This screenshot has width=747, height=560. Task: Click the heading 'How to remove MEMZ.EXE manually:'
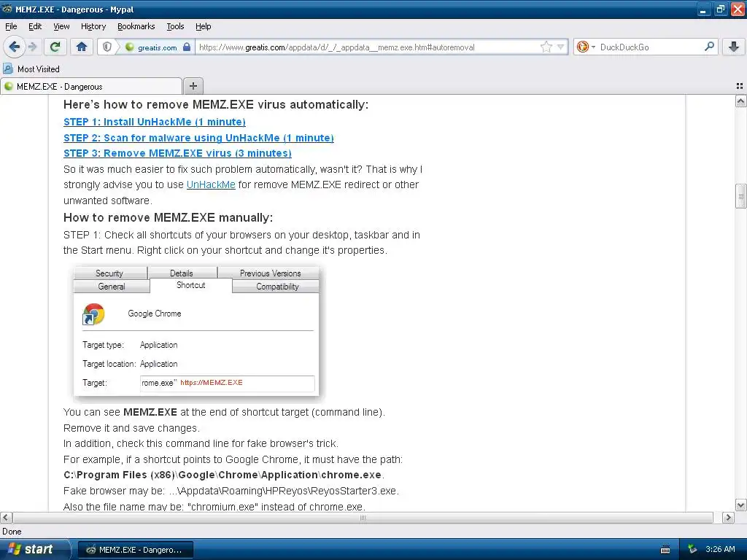tap(169, 217)
